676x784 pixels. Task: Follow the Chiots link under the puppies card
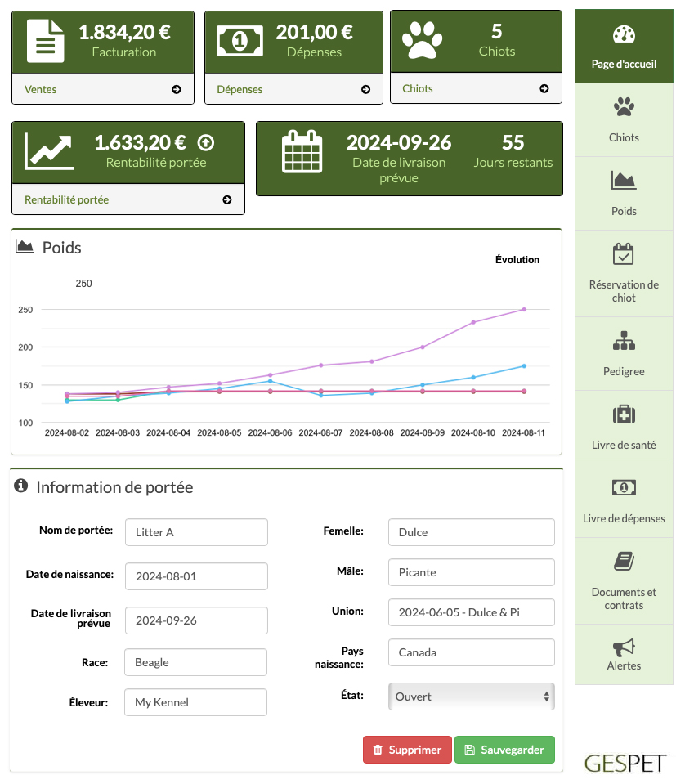click(x=418, y=88)
